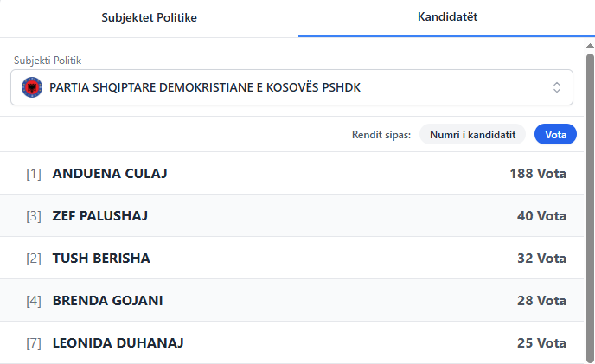Click the dropdown up-down chevron arrows
This screenshot has width=595, height=364.
point(557,87)
